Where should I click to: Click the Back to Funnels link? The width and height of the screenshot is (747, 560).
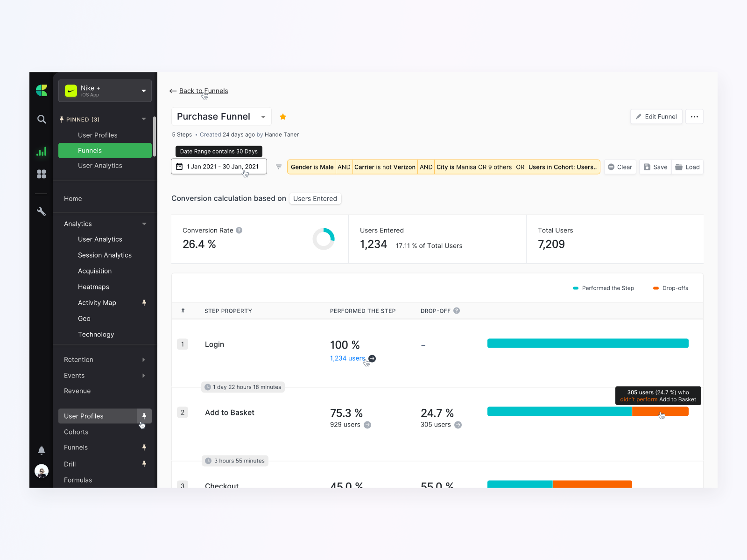(203, 91)
